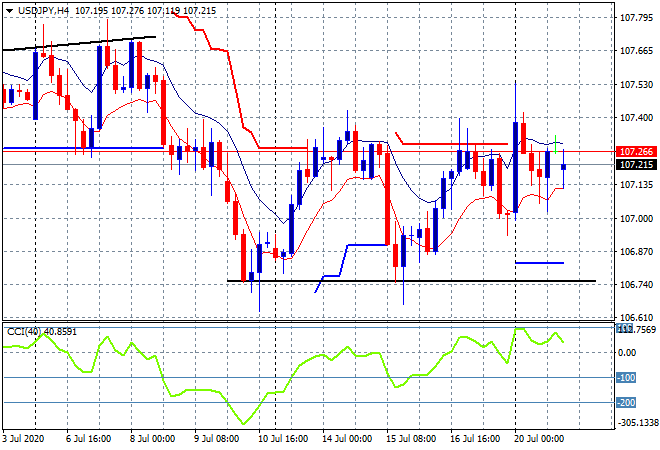The width and height of the screenshot is (660, 450).
Task: Select the black upper-left sloping trendline
Action: tap(79, 43)
